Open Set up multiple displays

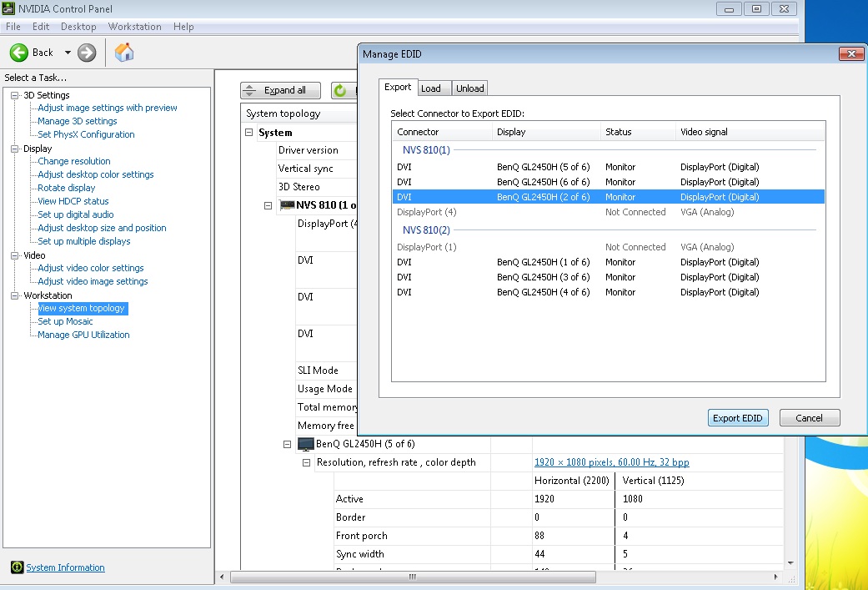83,241
